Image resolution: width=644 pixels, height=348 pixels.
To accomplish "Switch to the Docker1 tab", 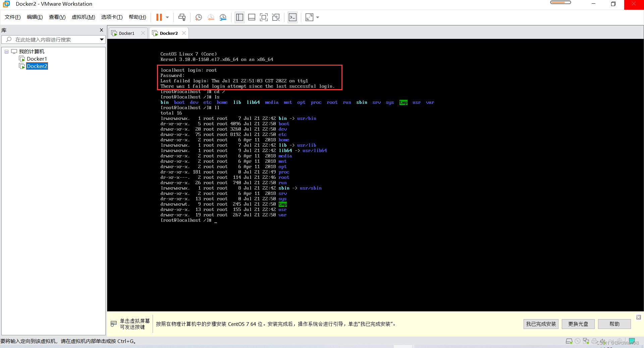I will point(126,33).
